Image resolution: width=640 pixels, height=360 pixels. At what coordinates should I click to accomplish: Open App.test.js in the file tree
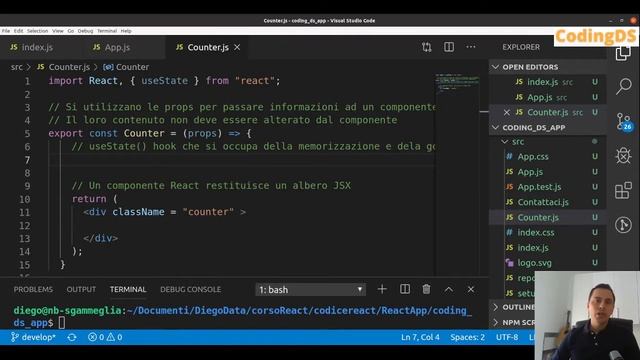click(x=547, y=187)
